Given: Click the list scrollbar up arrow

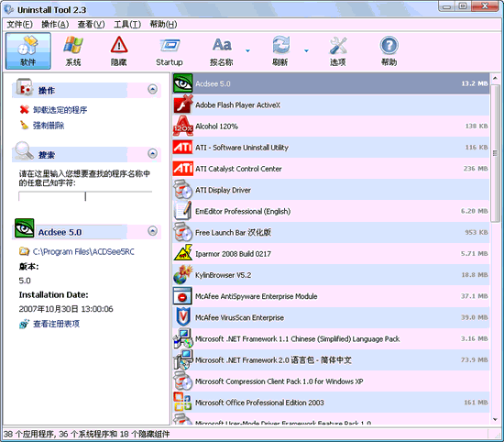Looking at the screenshot, I should pyautogui.click(x=495, y=78).
